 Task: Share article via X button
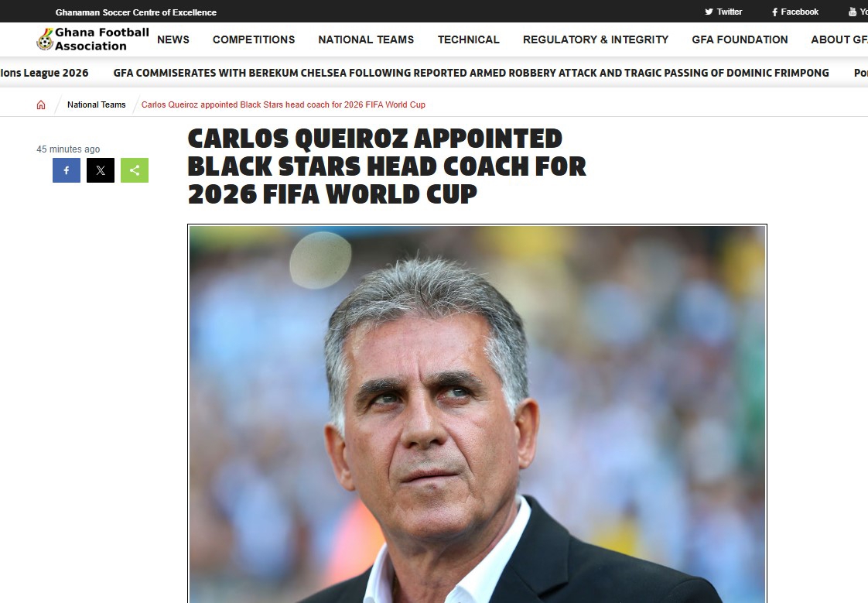[101, 170]
